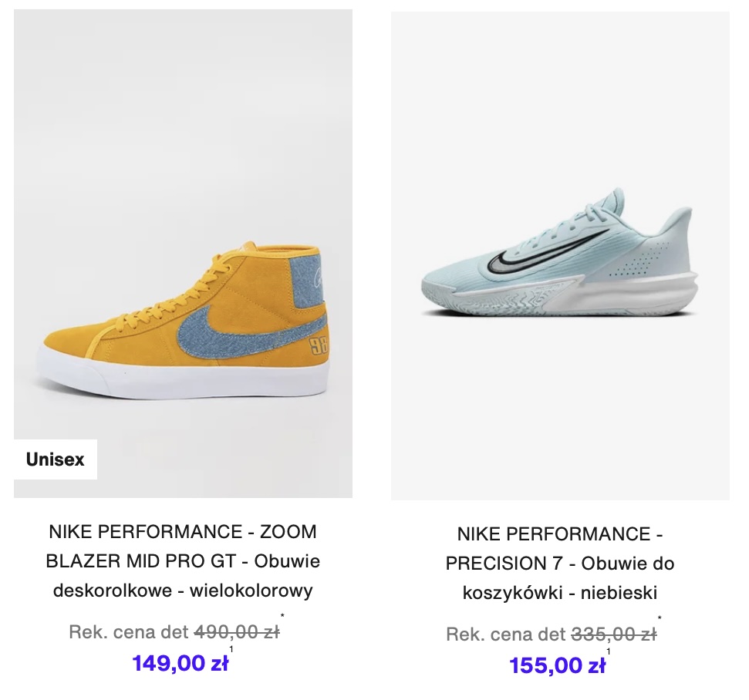Click footnote marker 1 next to 155,00 zł

tap(609, 651)
